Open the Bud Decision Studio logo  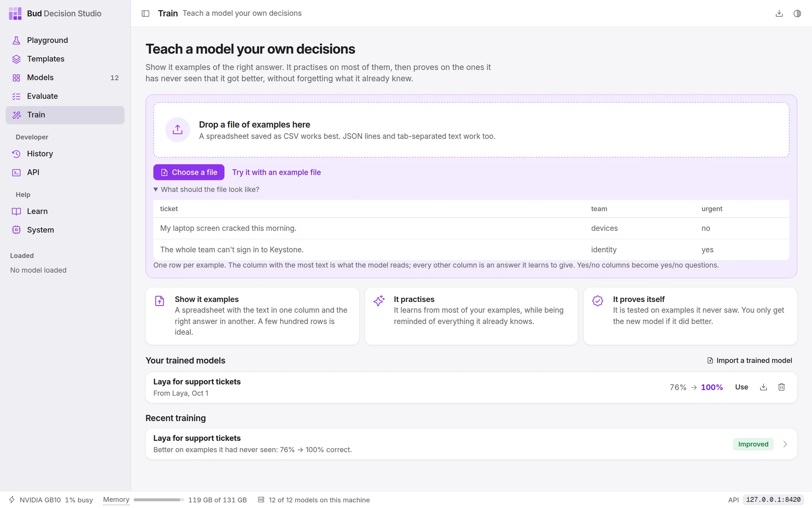click(x=15, y=13)
